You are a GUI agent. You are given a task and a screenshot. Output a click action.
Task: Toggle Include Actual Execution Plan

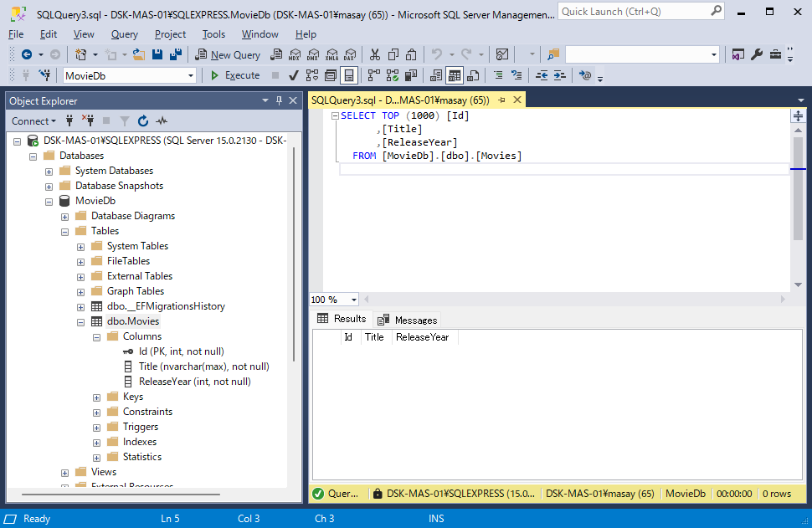click(x=374, y=75)
